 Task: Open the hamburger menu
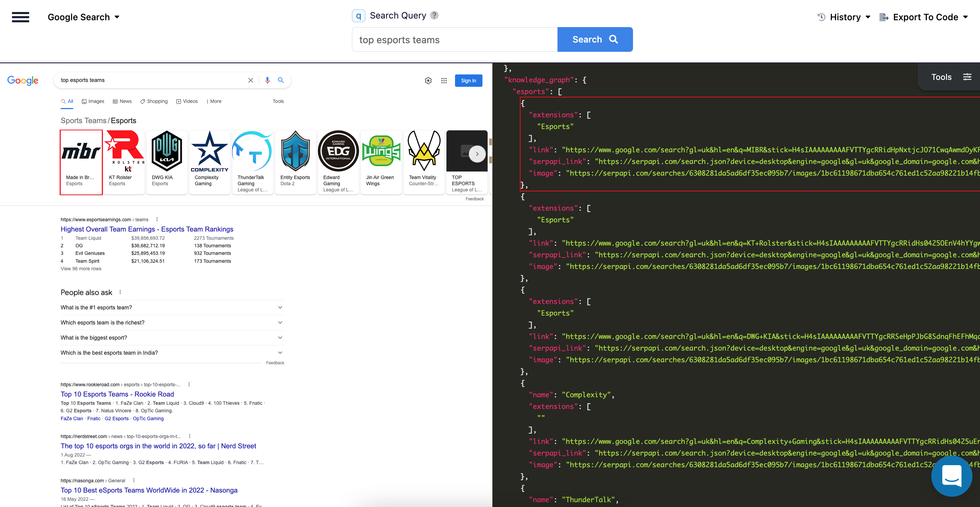20,17
